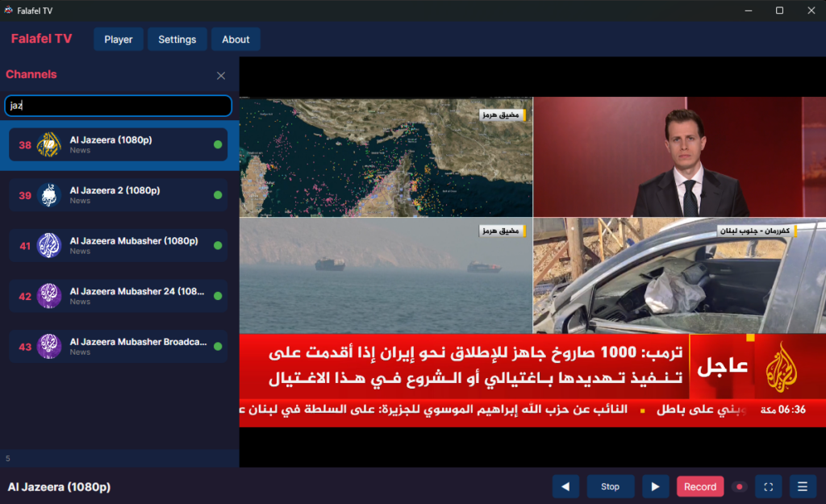This screenshot has height=504, width=826.
Task: Click the Al Jazeera Mubasher 24 logo
Action: pos(49,297)
